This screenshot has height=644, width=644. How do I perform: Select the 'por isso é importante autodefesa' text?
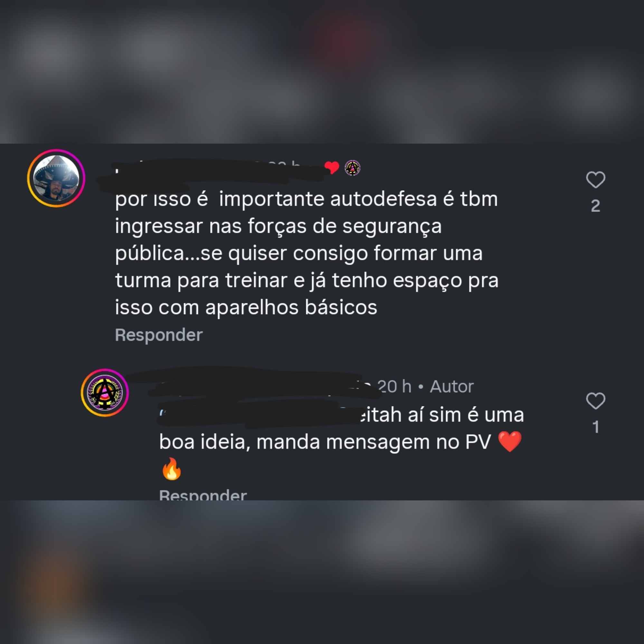[306, 253]
